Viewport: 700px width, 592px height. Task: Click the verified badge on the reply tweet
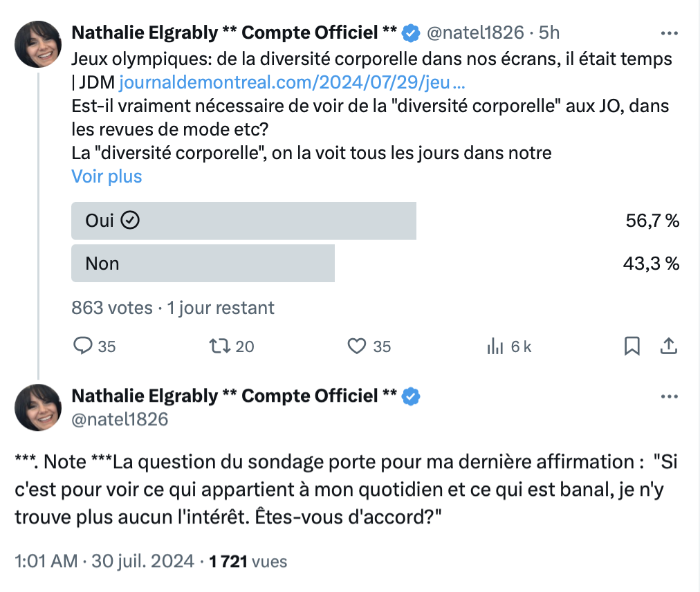coord(411,396)
